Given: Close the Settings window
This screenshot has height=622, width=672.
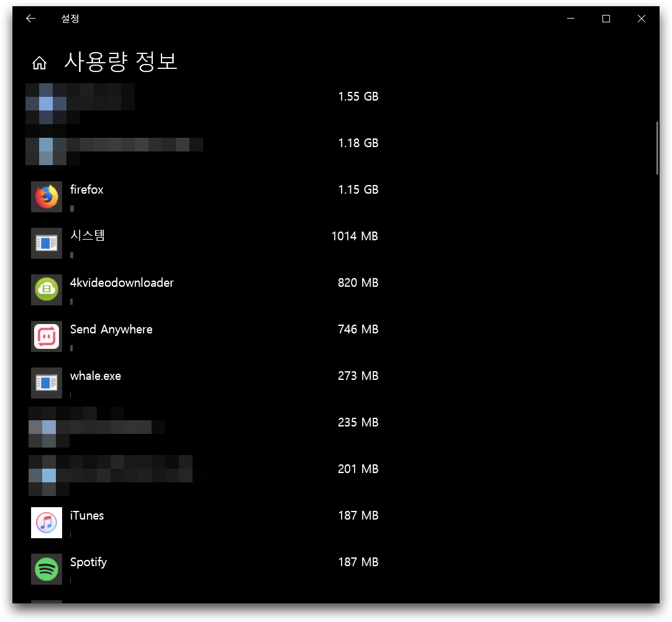Looking at the screenshot, I should click(642, 19).
